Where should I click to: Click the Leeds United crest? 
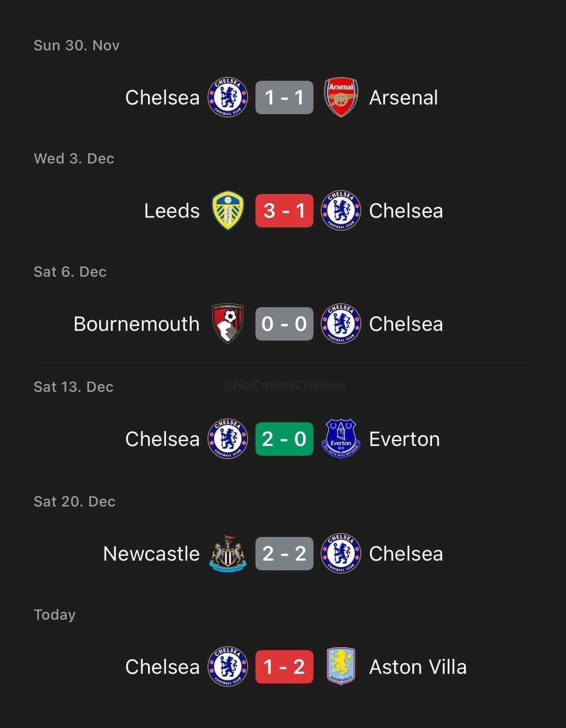228,210
